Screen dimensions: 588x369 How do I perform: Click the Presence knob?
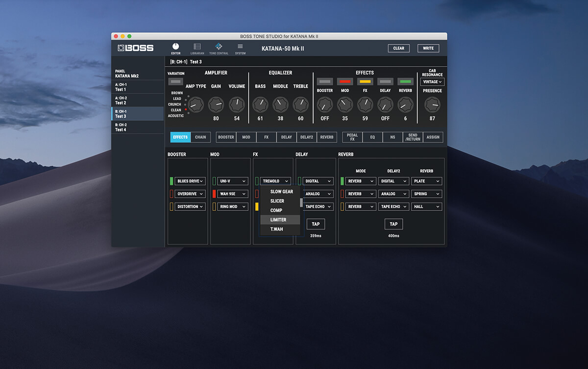432,104
